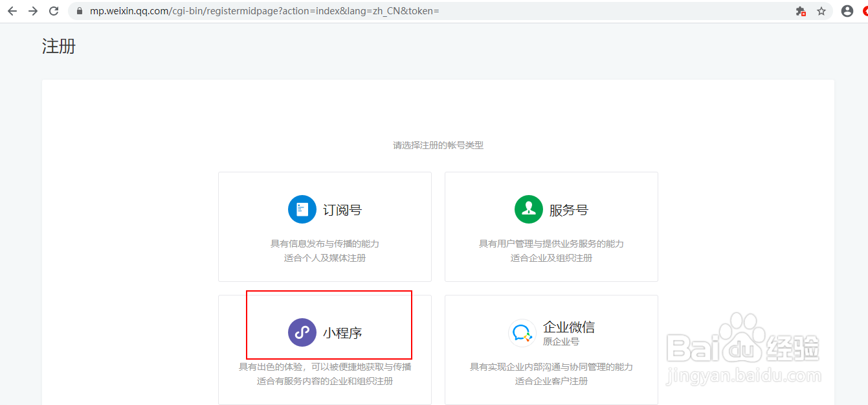Click the text 具有出色的体验，可以被便捷地获取与传播
Viewport: 868px width, 405px height.
pos(325,367)
